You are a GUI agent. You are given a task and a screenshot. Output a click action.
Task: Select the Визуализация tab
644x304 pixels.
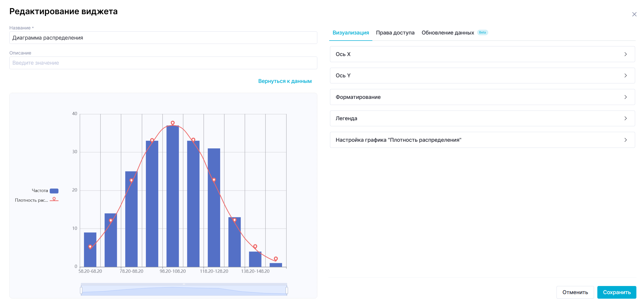coord(351,33)
